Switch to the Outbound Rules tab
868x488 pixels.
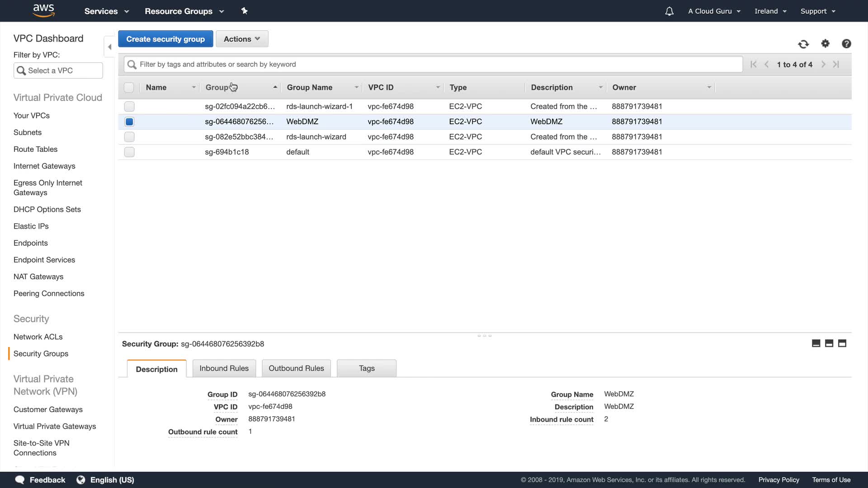click(296, 368)
